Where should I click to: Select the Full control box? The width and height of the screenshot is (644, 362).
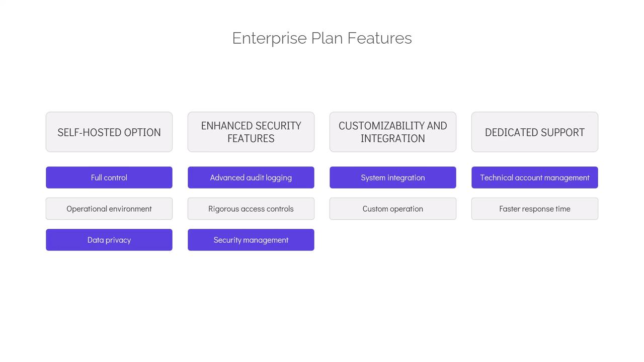pyautogui.click(x=109, y=177)
